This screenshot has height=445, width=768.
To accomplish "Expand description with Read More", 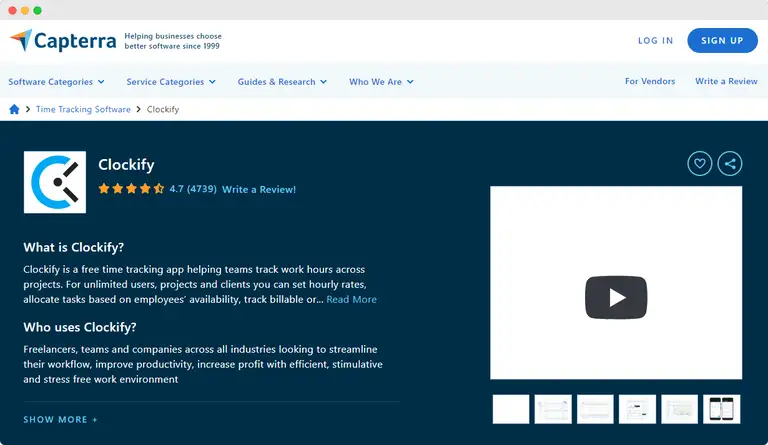I will (x=351, y=299).
